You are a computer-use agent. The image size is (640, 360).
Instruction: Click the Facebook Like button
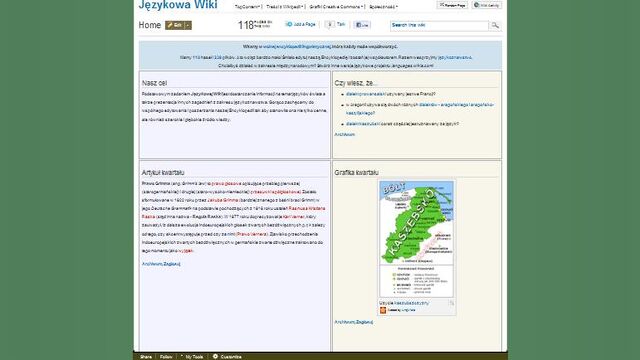point(362,25)
